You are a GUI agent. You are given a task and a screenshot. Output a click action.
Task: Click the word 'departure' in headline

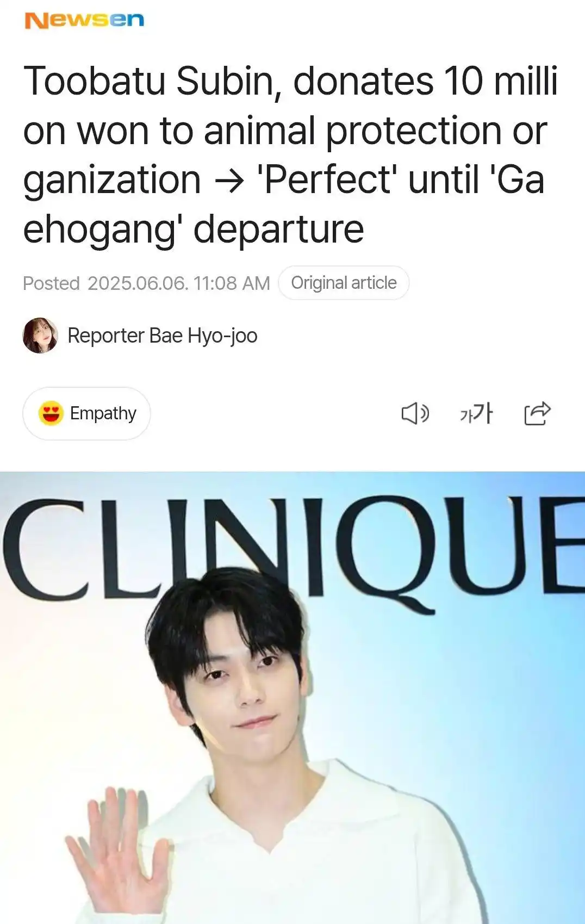coord(278,230)
